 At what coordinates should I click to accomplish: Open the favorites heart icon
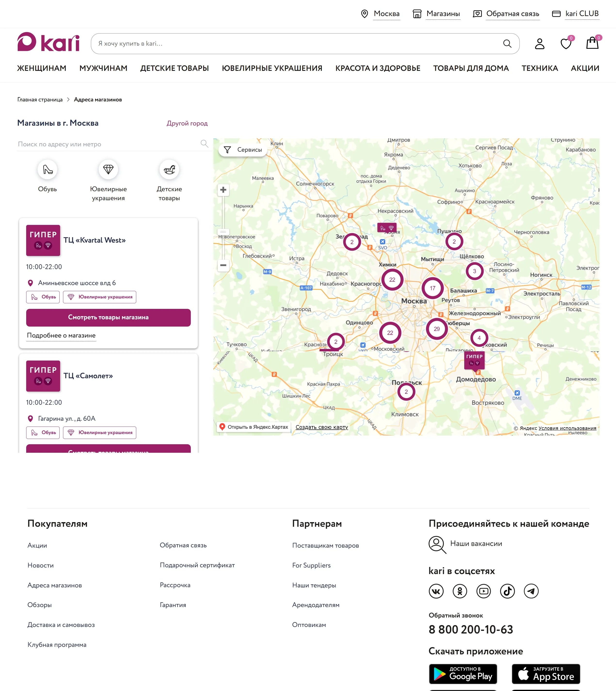[566, 44]
